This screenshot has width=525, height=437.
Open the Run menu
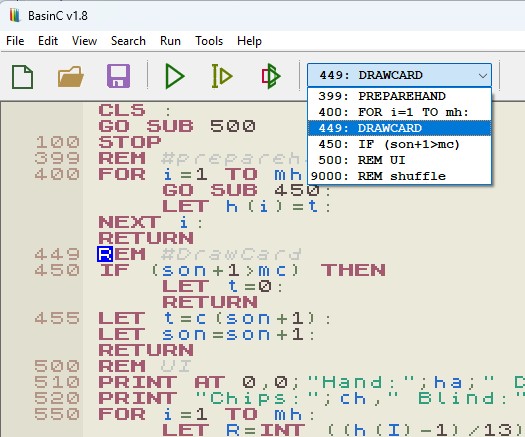170,41
